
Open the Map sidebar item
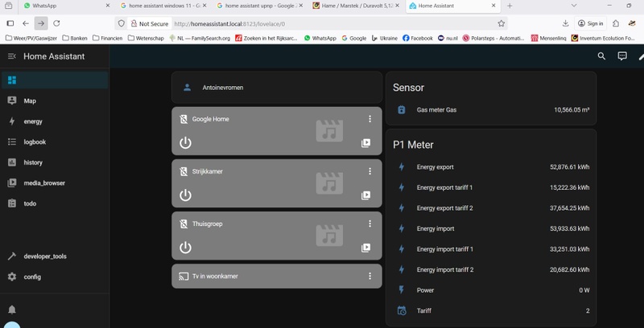pos(54,100)
